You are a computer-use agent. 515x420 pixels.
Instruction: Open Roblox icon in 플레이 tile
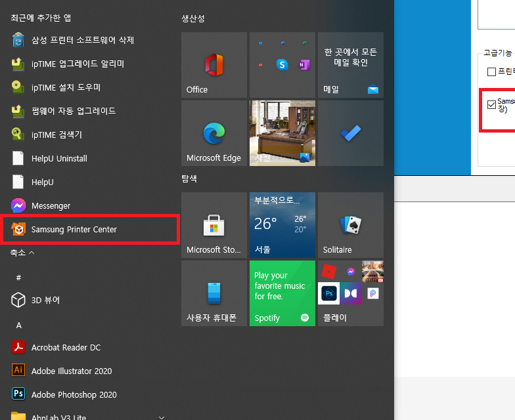[328, 272]
